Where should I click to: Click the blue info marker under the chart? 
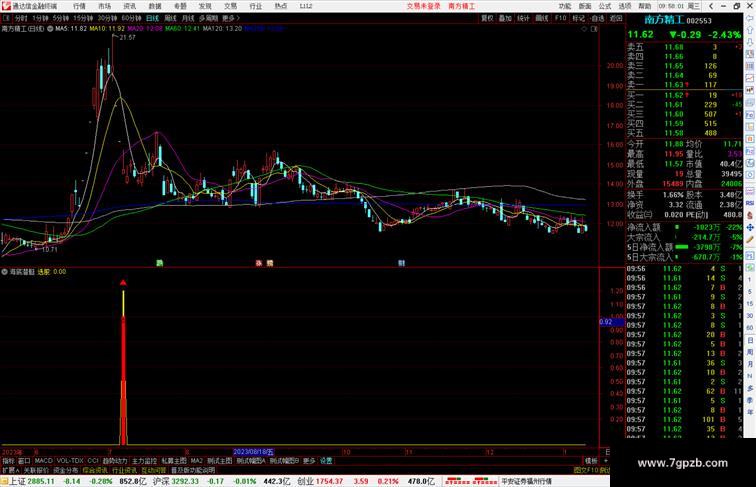tap(401, 263)
